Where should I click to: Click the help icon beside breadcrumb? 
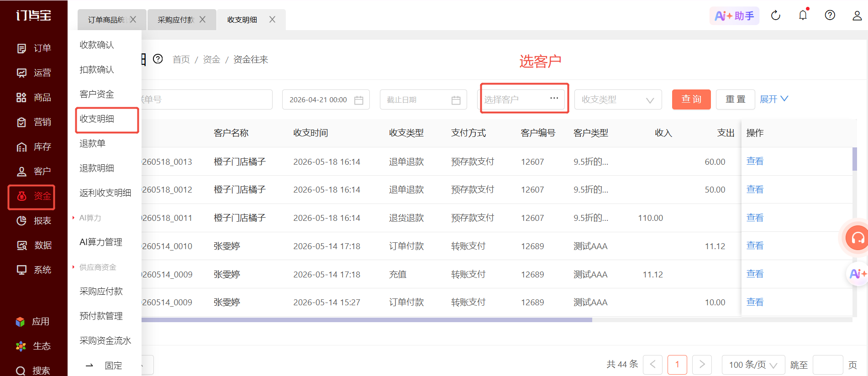pos(158,59)
